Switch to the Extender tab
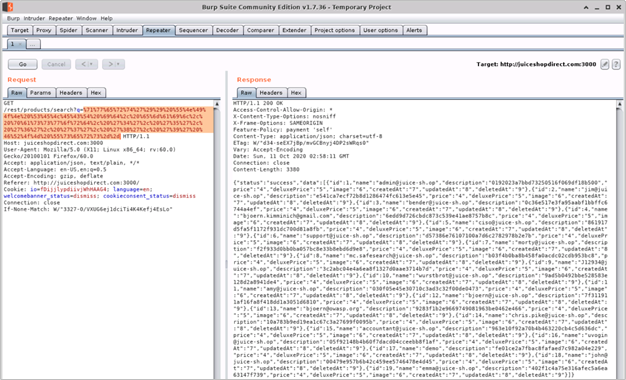 [294, 30]
